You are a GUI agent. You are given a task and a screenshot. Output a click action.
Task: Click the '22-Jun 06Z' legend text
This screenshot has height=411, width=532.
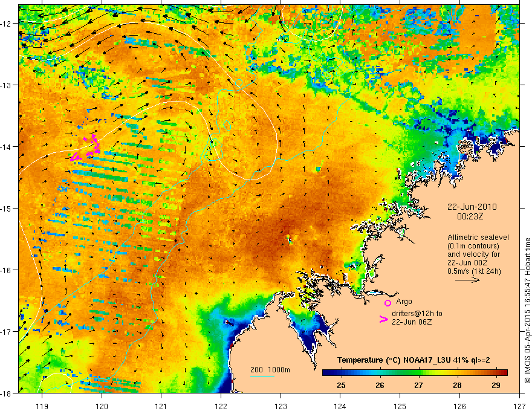click(412, 322)
